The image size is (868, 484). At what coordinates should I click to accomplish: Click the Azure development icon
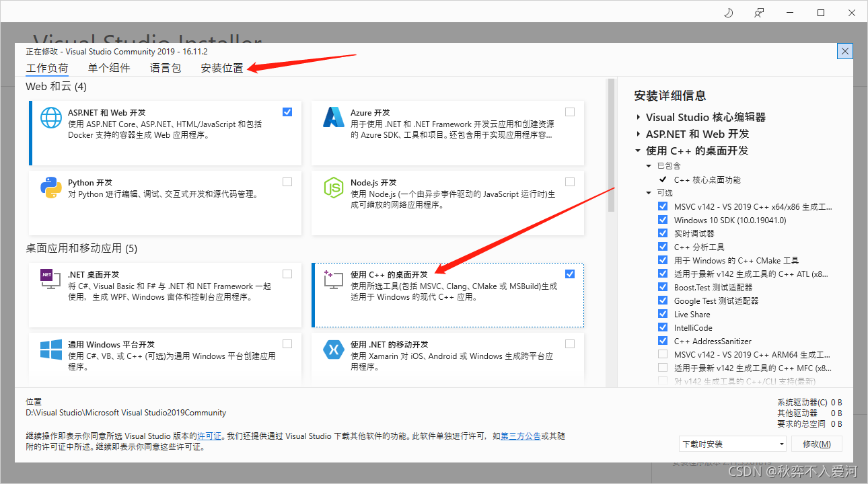tap(334, 118)
